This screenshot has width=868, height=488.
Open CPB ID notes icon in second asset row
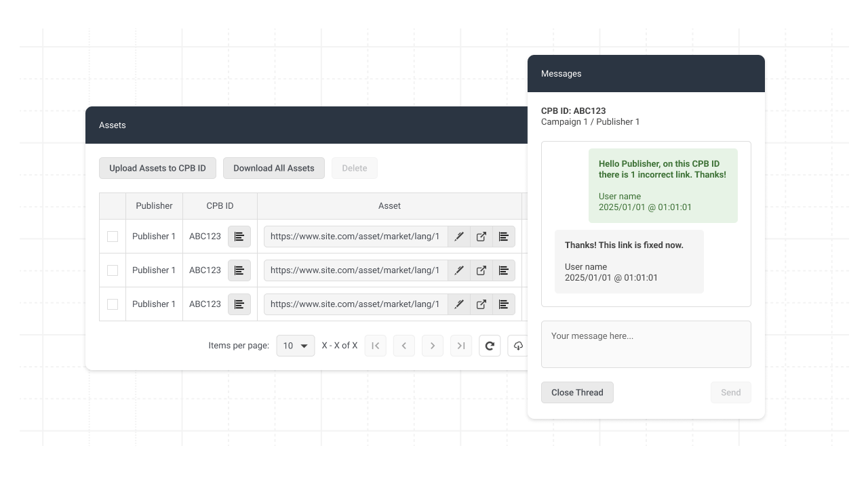coord(239,270)
